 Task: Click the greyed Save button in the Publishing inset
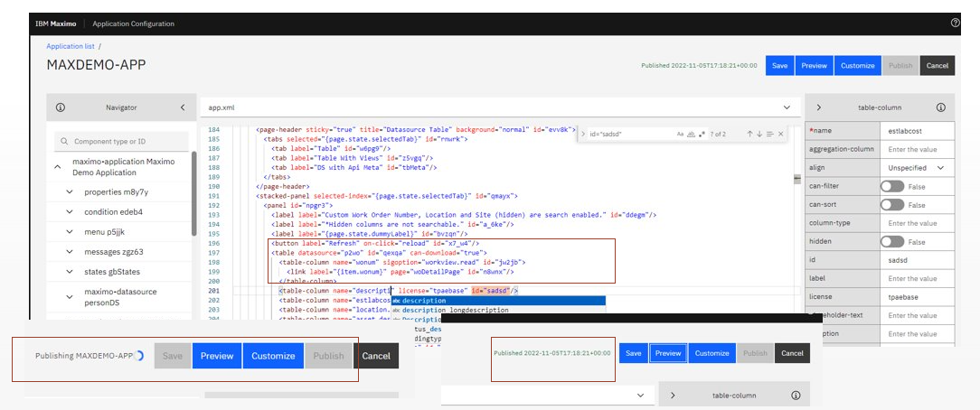pos(173,356)
